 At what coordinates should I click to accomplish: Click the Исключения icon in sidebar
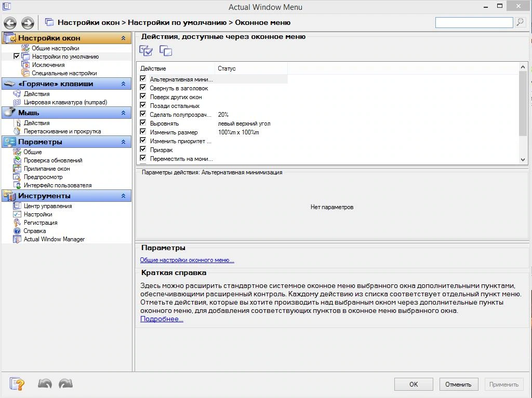(x=25, y=65)
